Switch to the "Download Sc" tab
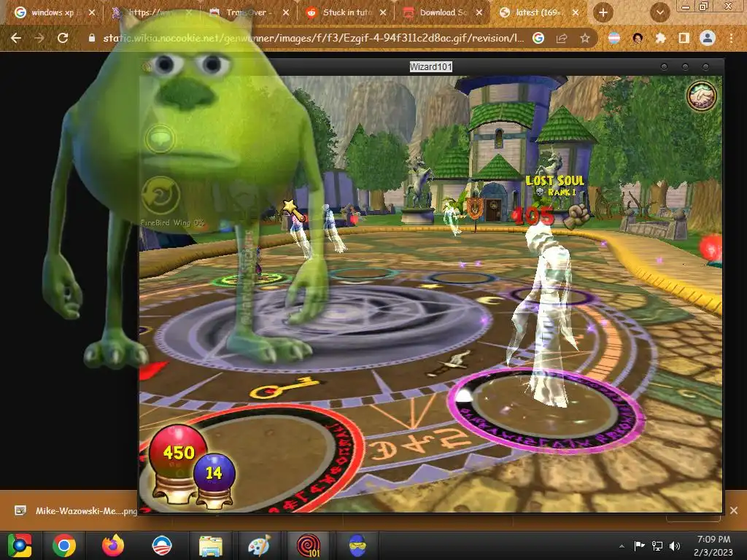Screen dimensions: 747x560 [442, 13]
